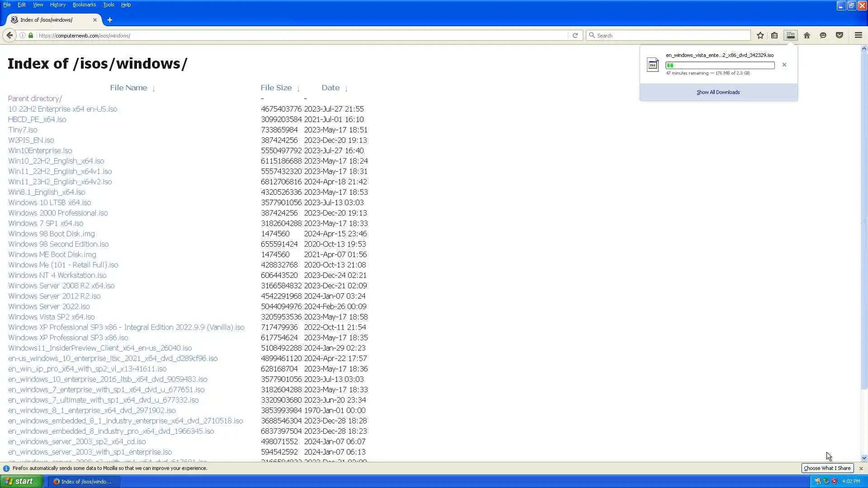Click the reload page icon
This screenshot has height=488, width=868.
(575, 35)
